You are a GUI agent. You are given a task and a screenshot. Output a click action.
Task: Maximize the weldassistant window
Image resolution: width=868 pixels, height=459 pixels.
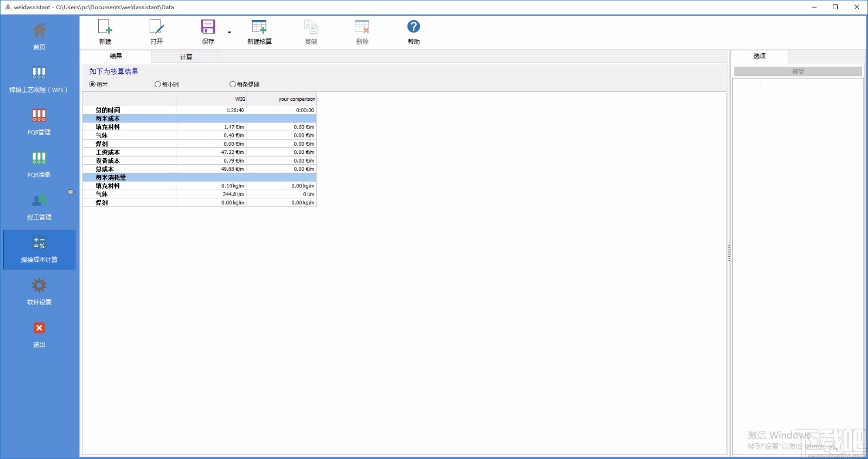[x=835, y=7]
